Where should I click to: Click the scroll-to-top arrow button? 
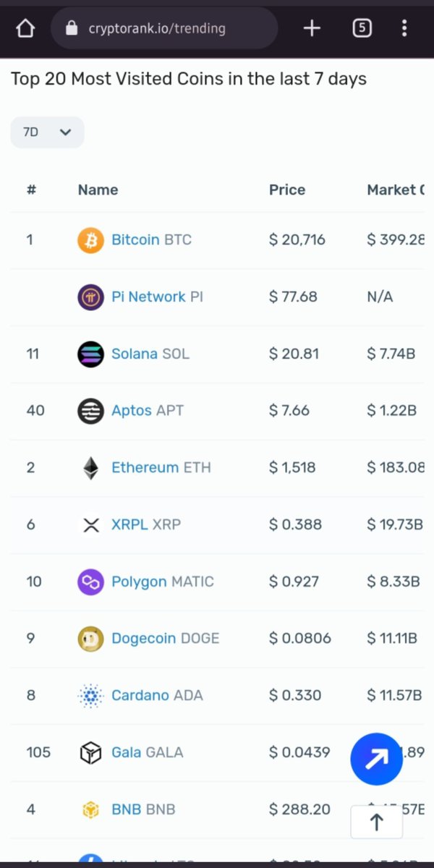[x=377, y=822]
